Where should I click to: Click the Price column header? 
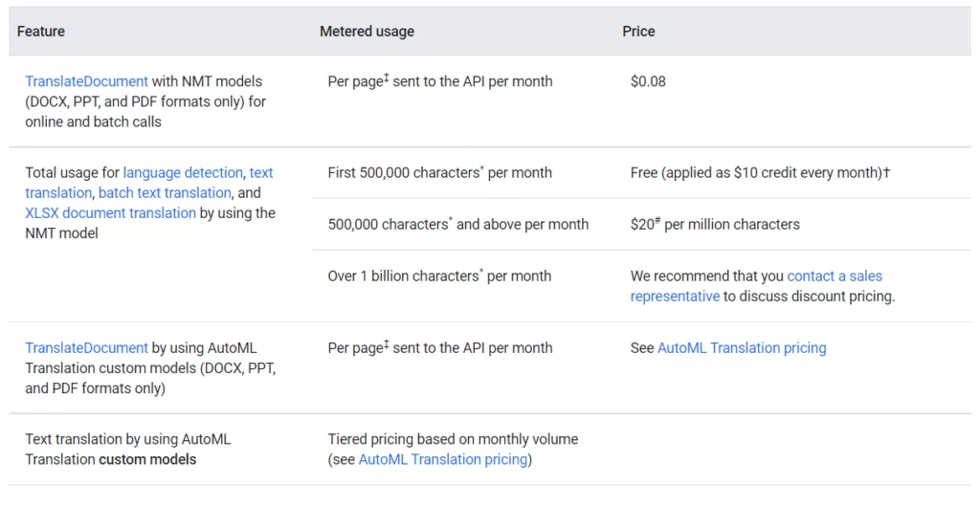638,32
